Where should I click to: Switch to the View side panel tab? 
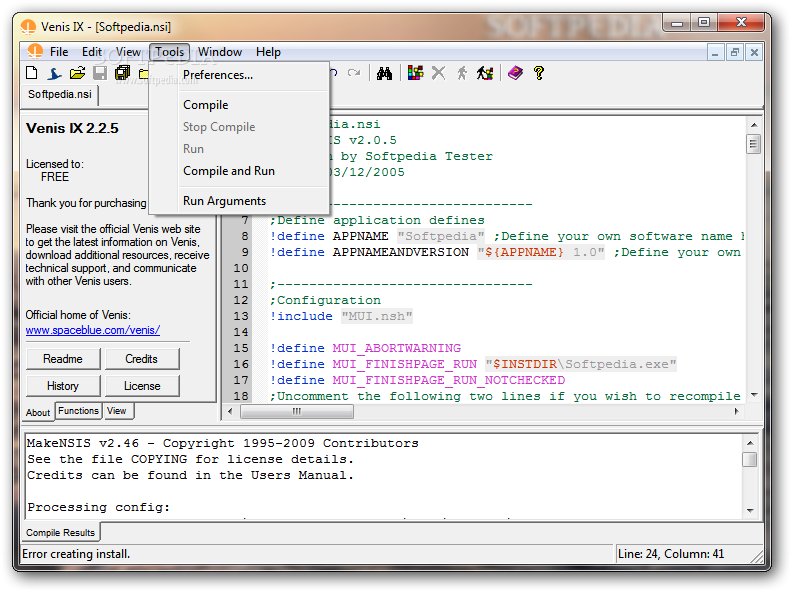pyautogui.click(x=118, y=411)
